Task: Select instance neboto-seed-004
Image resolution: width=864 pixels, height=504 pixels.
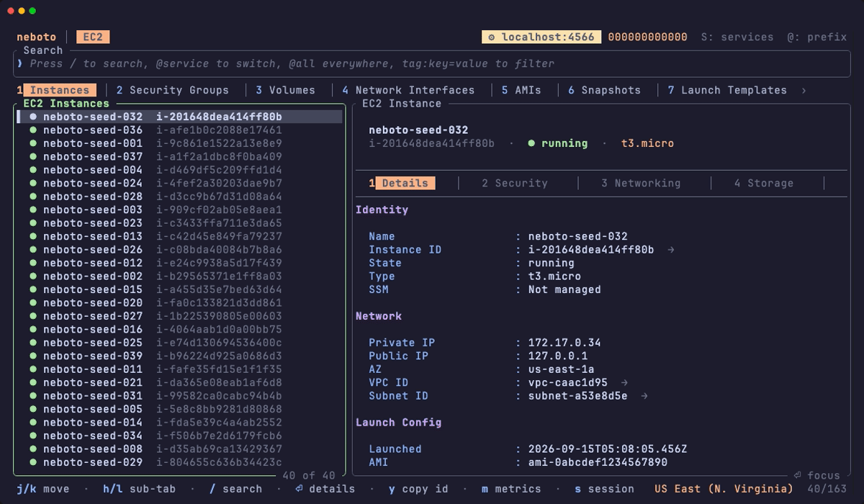Action: click(179, 170)
